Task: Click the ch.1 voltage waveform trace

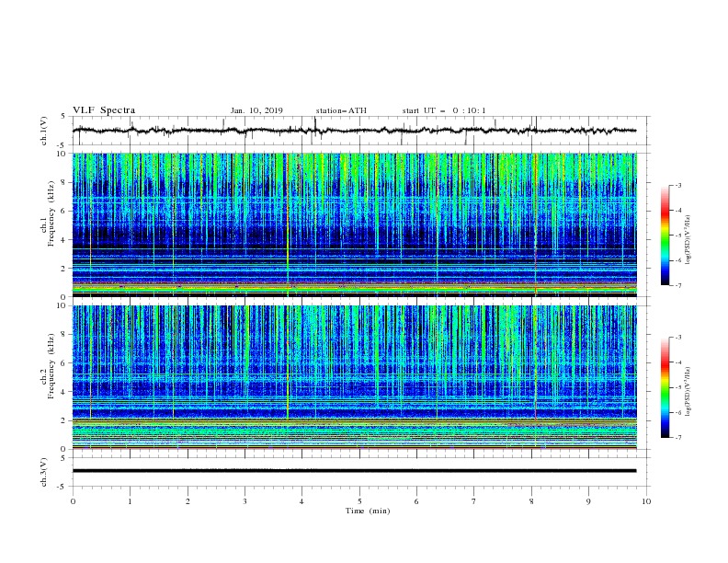Action: (x=354, y=131)
